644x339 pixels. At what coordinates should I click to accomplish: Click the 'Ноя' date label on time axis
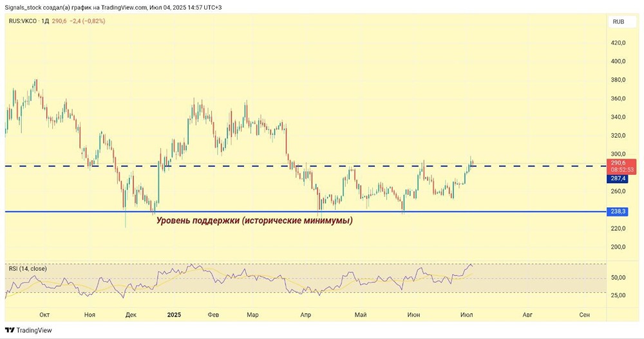(x=90, y=315)
